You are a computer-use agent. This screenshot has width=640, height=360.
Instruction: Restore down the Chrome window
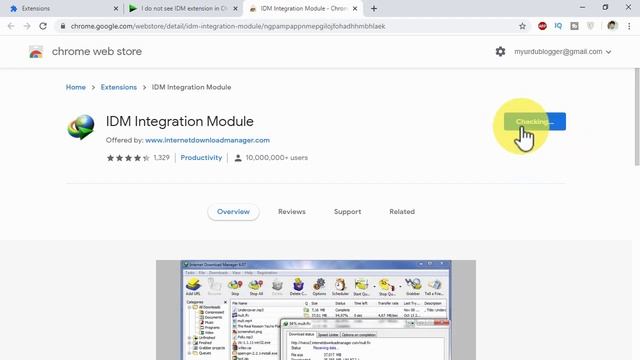[x=605, y=7]
